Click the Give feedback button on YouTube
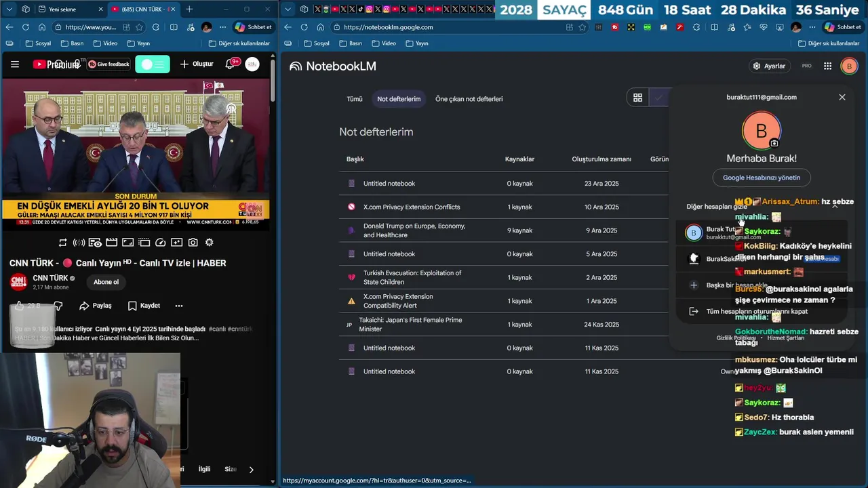Image resolution: width=868 pixels, height=488 pixels. point(108,64)
